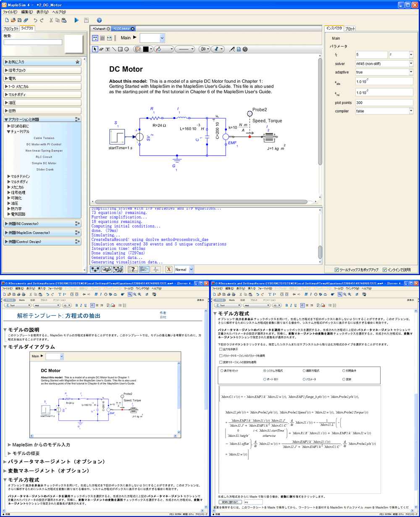Open DC Motor with PI Control example
This screenshot has width=420, height=517.
point(44,144)
